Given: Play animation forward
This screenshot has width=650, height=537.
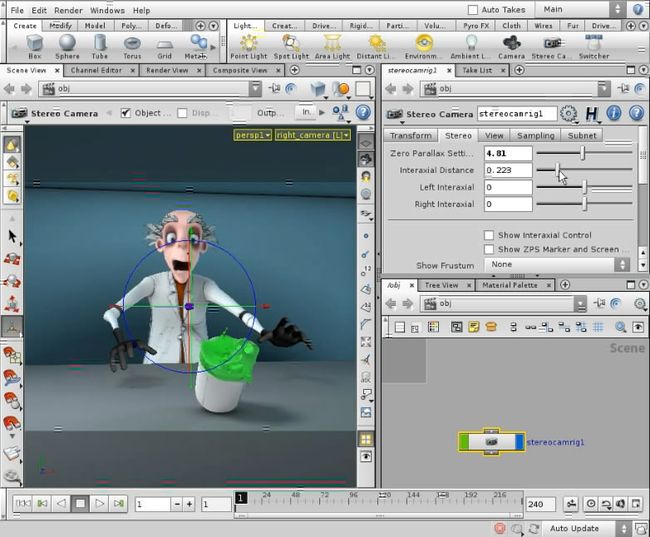Looking at the screenshot, I should click(99, 503).
